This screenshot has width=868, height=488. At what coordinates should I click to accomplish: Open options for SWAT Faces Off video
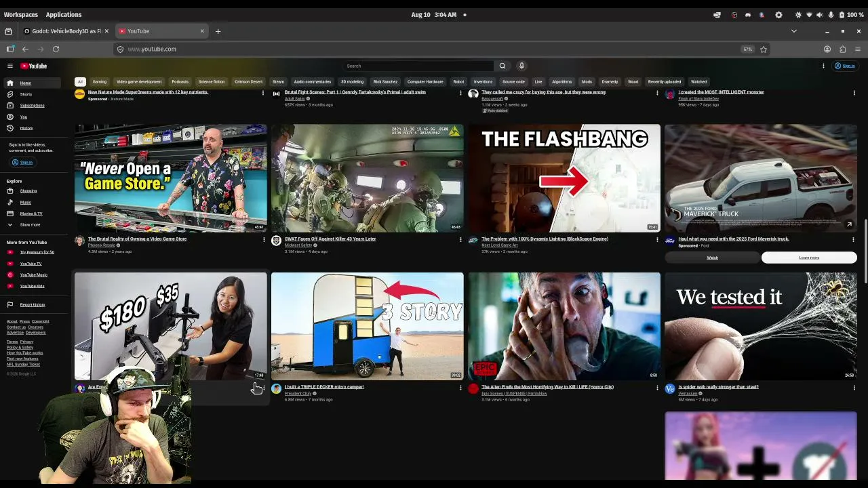click(x=460, y=239)
